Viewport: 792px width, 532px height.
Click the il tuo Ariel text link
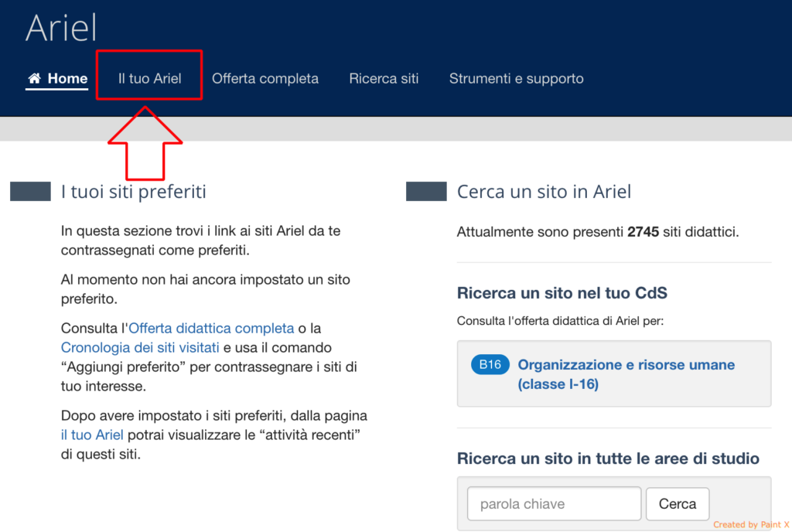pyautogui.click(x=92, y=435)
